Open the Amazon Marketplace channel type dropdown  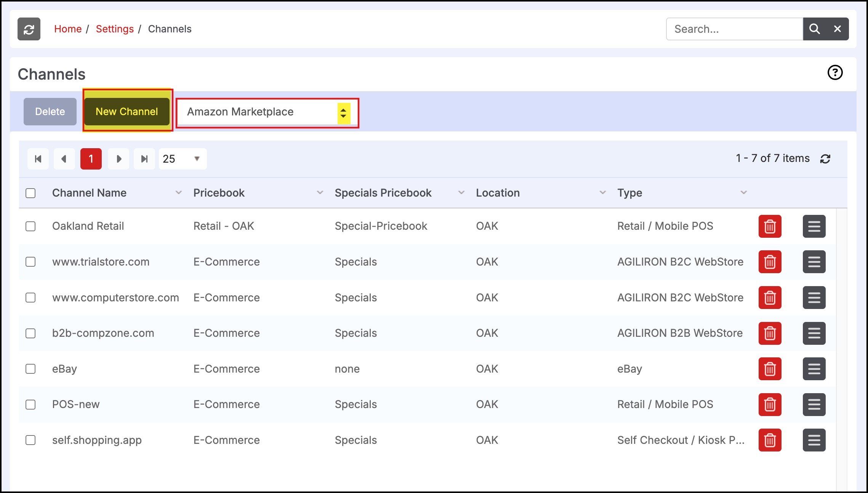tap(267, 112)
